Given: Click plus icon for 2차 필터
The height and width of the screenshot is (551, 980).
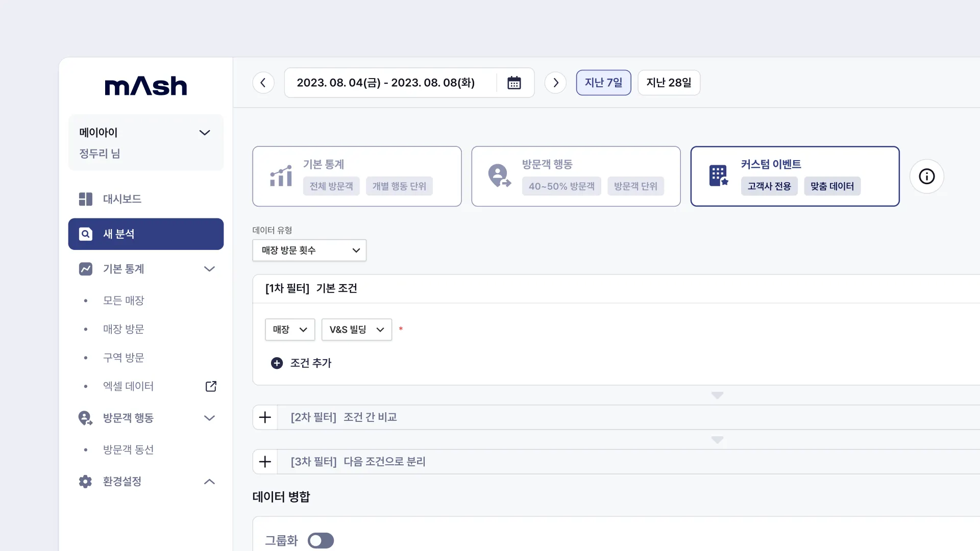Looking at the screenshot, I should pos(265,417).
